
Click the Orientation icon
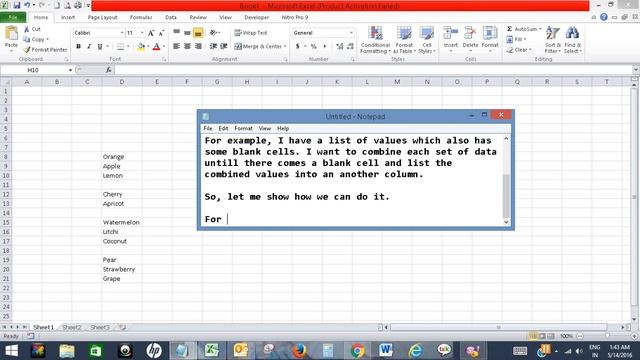[x=213, y=33]
